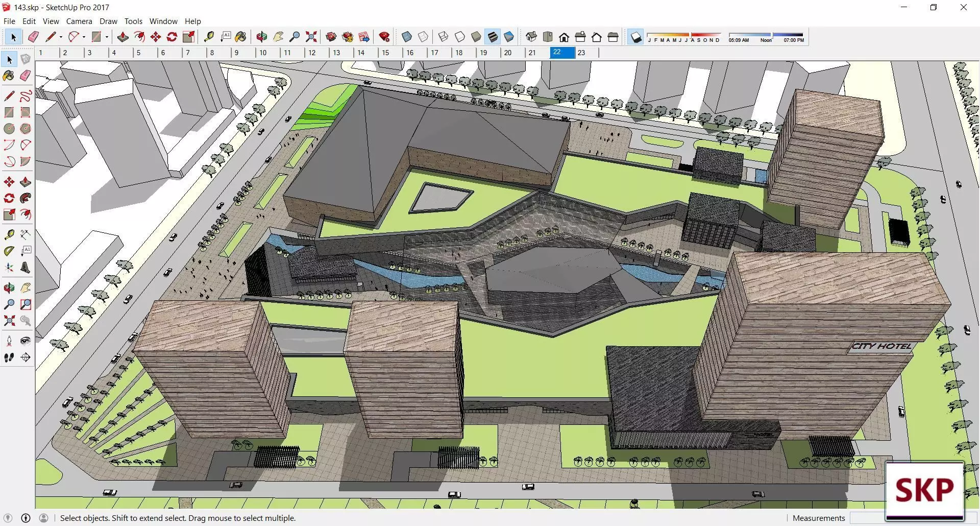Viewport: 980px width, 526px height.
Task: Open the Window menu
Action: point(163,21)
